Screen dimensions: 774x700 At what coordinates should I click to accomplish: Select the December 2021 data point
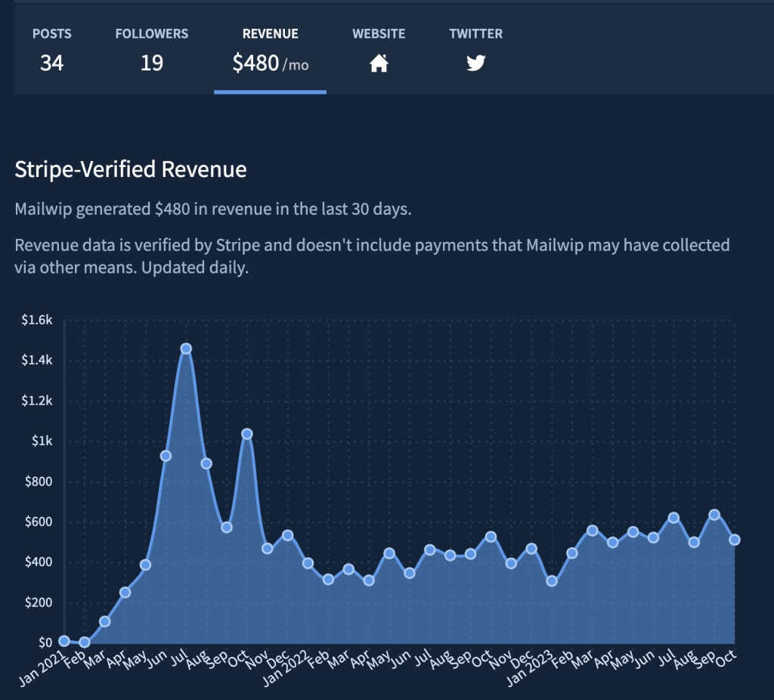point(287,535)
